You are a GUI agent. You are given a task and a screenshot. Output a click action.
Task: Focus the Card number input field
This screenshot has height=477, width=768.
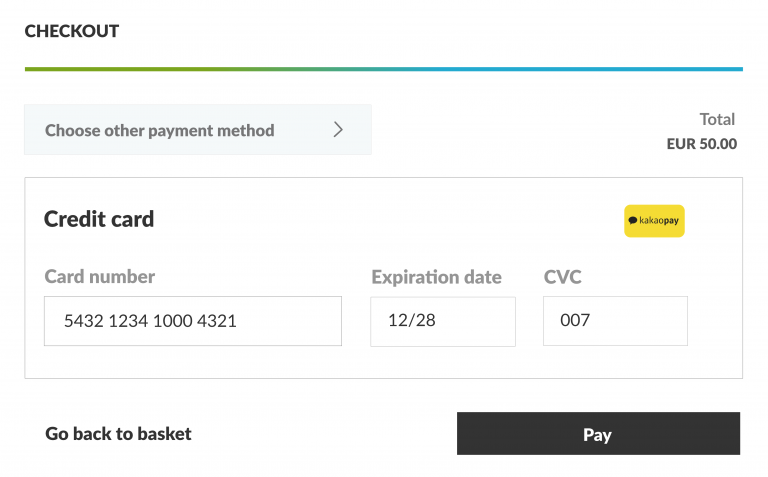pos(192,321)
